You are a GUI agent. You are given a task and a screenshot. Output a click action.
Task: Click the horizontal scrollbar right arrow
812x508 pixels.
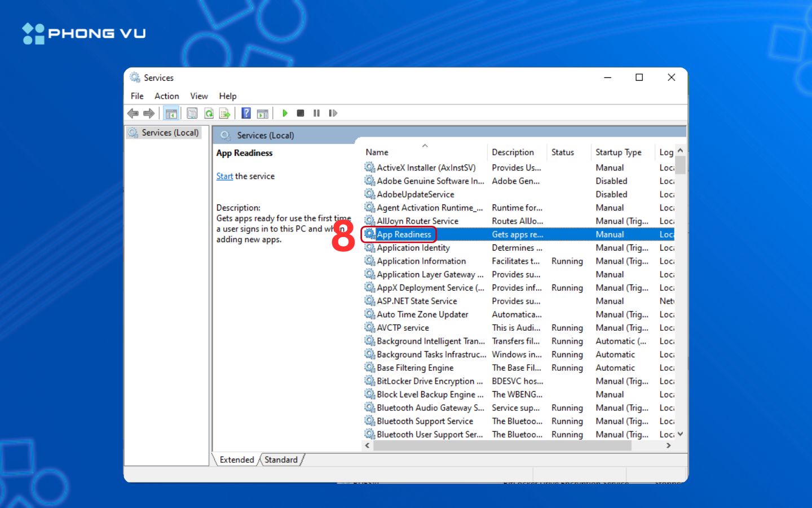[668, 445]
